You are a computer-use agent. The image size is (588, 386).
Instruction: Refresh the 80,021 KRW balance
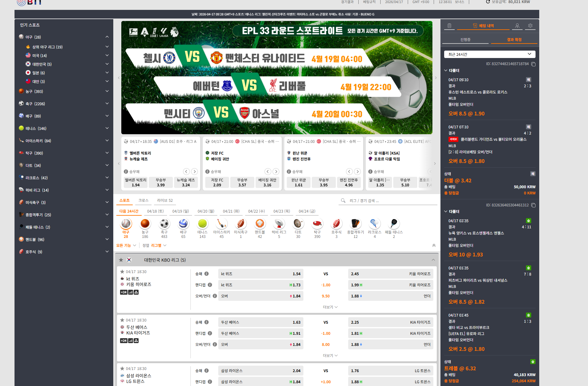click(x=488, y=2)
